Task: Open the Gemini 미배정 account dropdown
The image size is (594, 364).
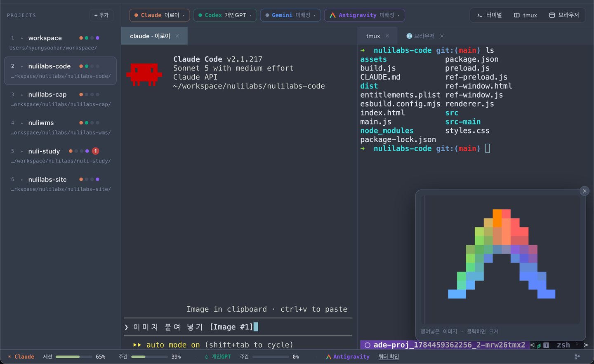Action: (290, 15)
